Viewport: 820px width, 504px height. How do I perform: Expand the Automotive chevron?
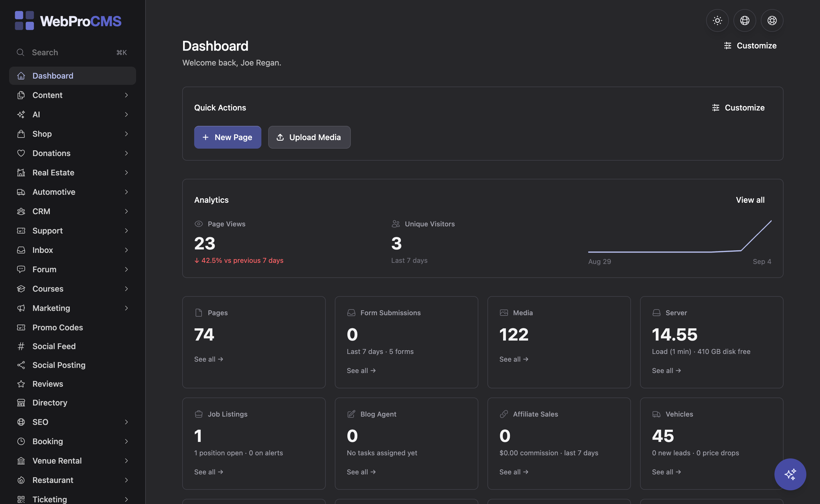coord(126,192)
